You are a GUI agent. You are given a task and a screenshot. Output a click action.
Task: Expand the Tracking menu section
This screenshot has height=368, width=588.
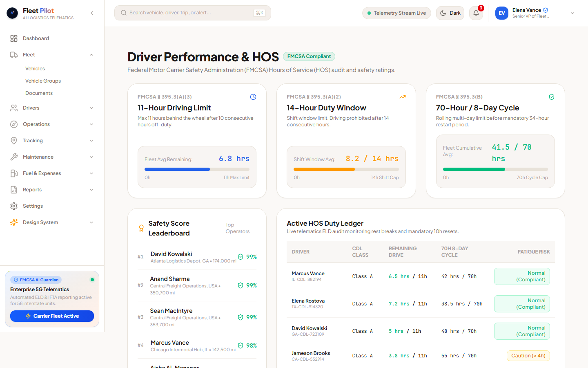[91, 141]
